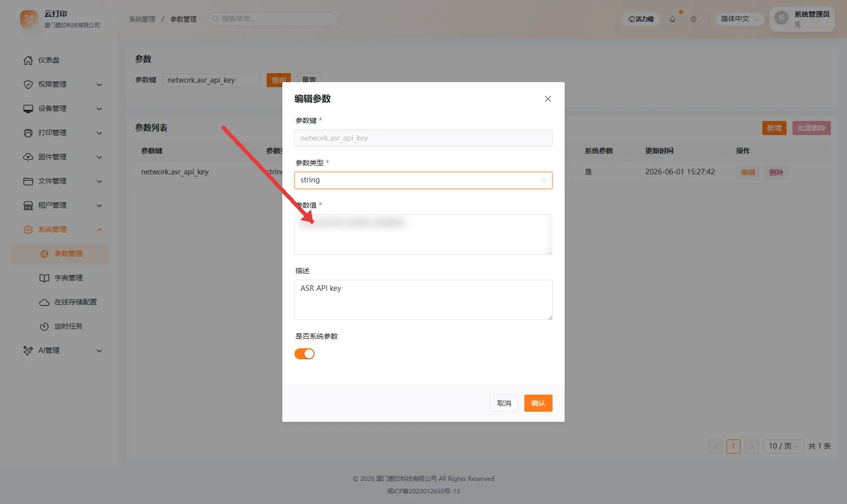Click the 文件管理 folder icon
847x504 pixels.
coord(28,181)
